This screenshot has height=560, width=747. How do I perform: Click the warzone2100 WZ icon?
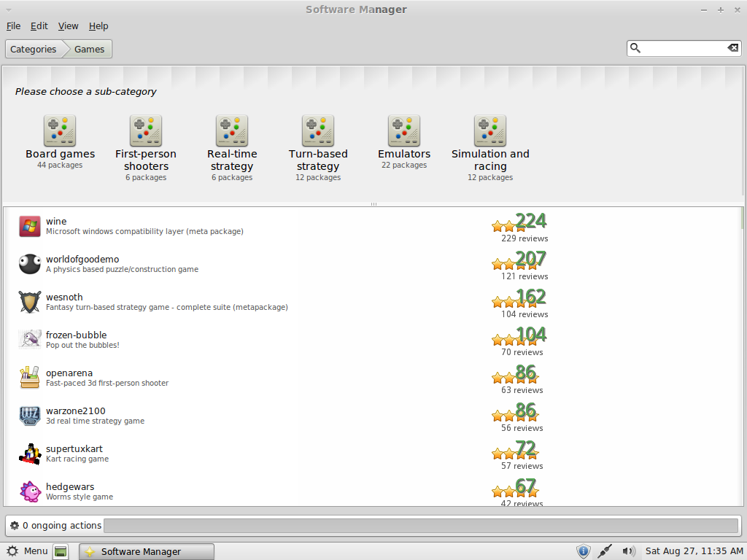click(x=29, y=416)
